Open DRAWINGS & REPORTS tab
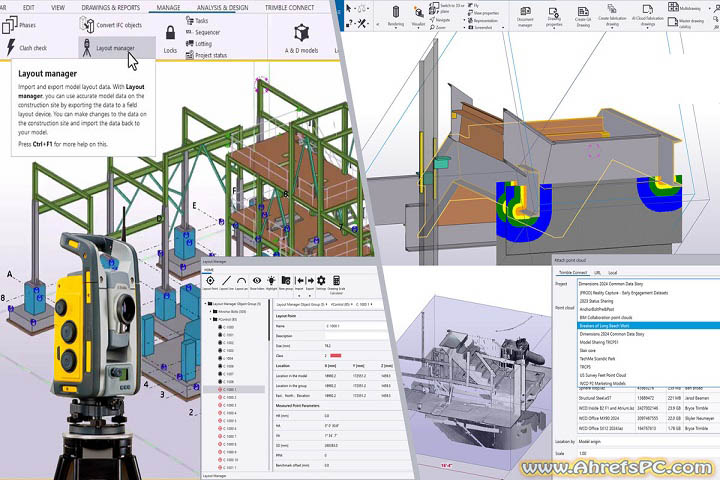Viewport: 720px width, 480px height. (x=111, y=7)
